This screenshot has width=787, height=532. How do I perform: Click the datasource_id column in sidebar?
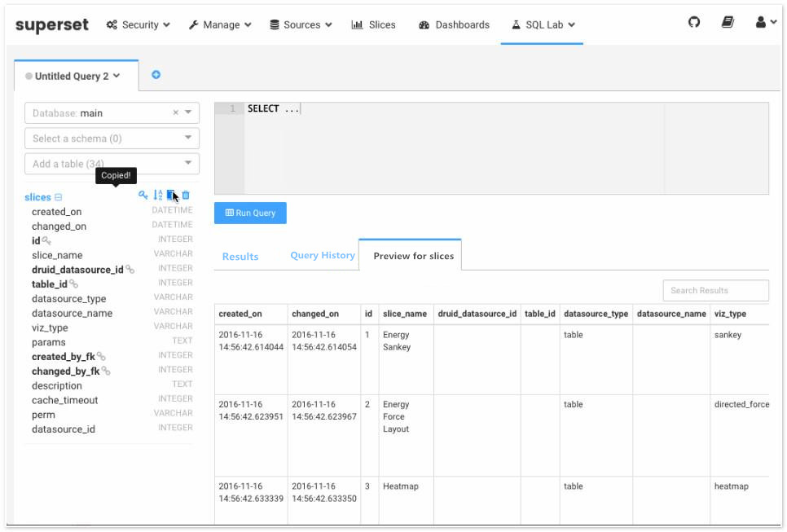(64, 429)
